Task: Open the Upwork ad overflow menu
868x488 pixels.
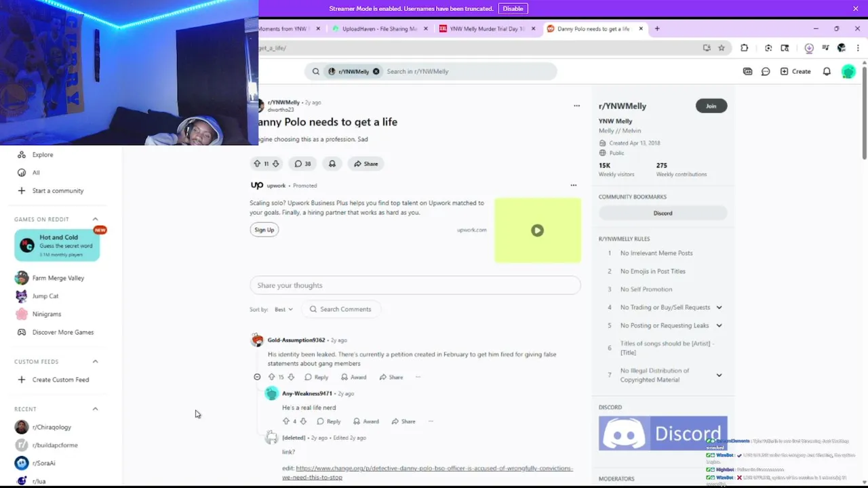Action: (573, 185)
